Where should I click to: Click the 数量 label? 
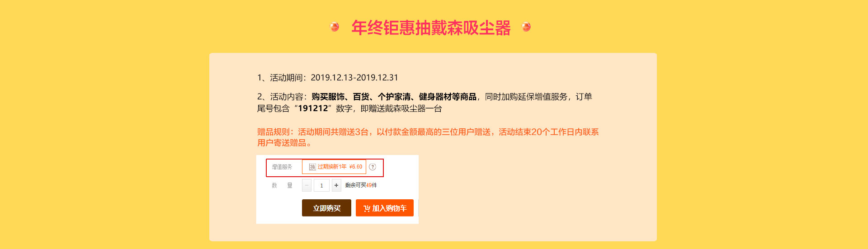(x=282, y=185)
